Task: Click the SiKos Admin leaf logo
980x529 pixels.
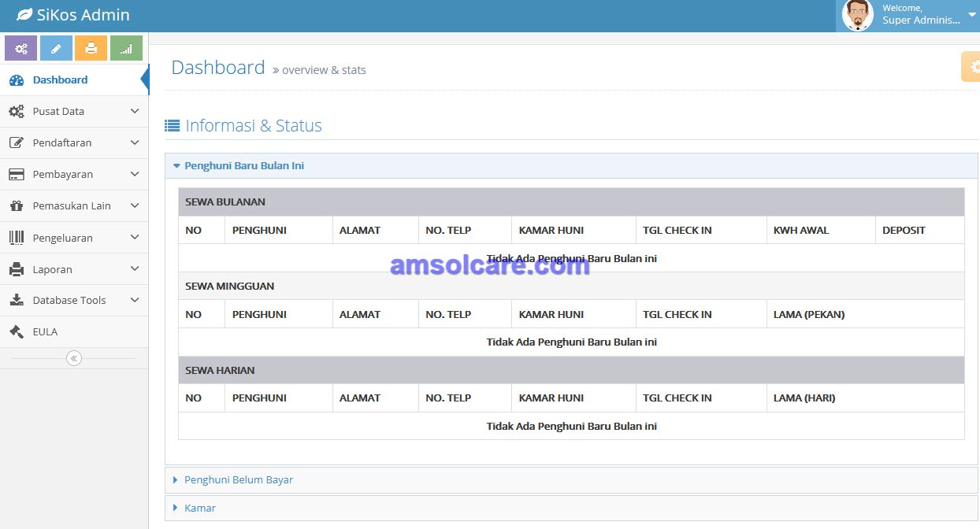Action: click(24, 15)
